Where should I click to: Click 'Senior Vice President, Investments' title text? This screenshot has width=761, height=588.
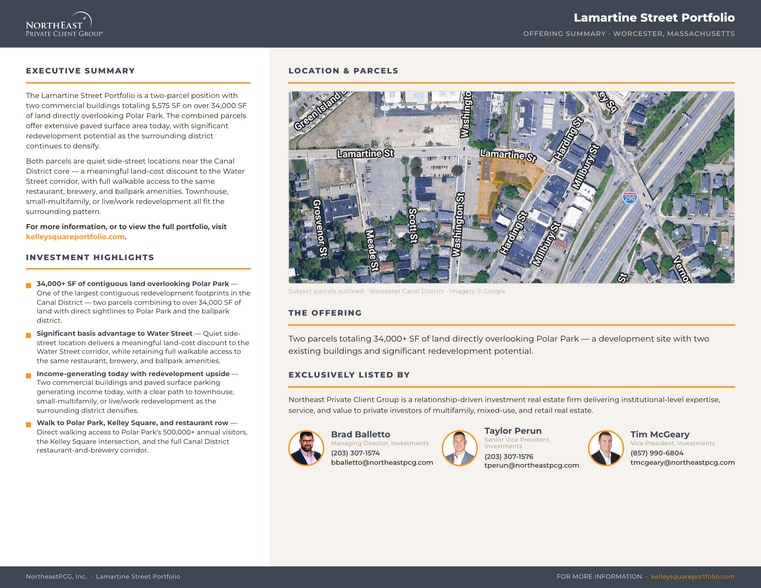coord(517,442)
